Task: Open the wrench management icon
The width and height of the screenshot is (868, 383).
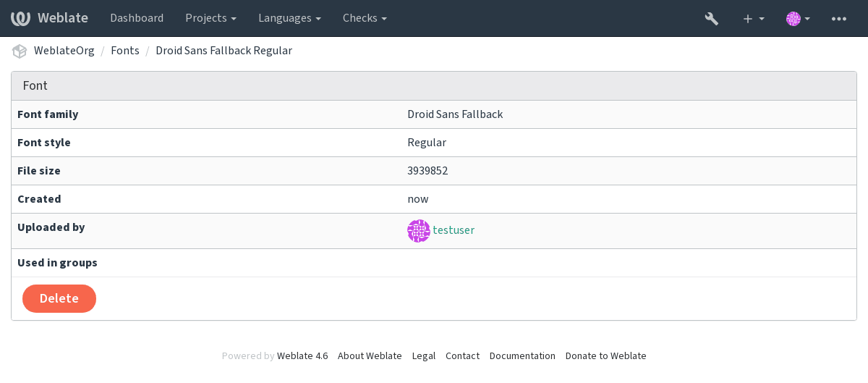Action: (x=712, y=18)
